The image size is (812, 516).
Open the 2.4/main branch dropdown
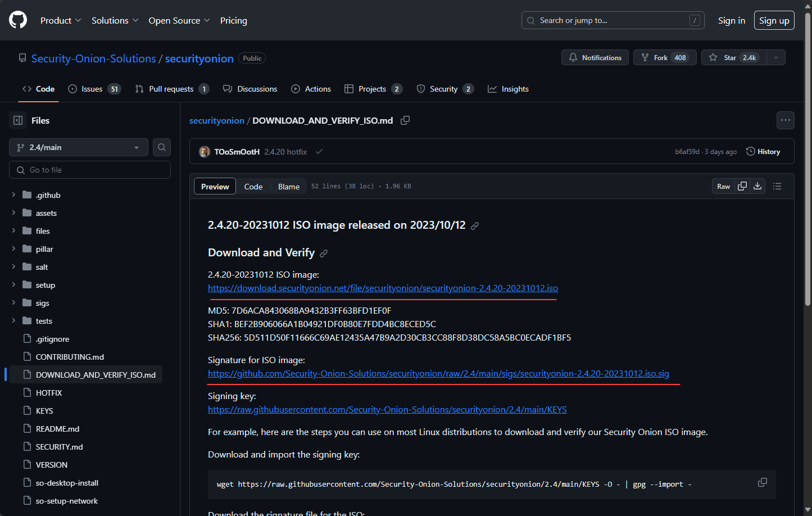point(79,147)
